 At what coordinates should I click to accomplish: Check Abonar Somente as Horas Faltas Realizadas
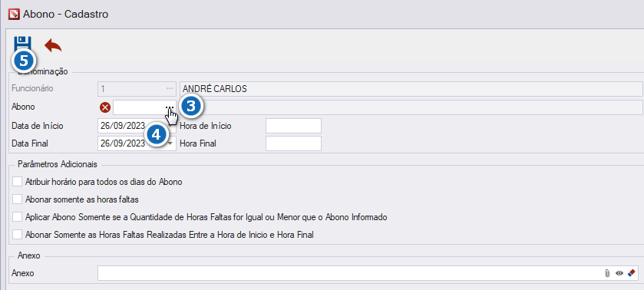coord(17,235)
